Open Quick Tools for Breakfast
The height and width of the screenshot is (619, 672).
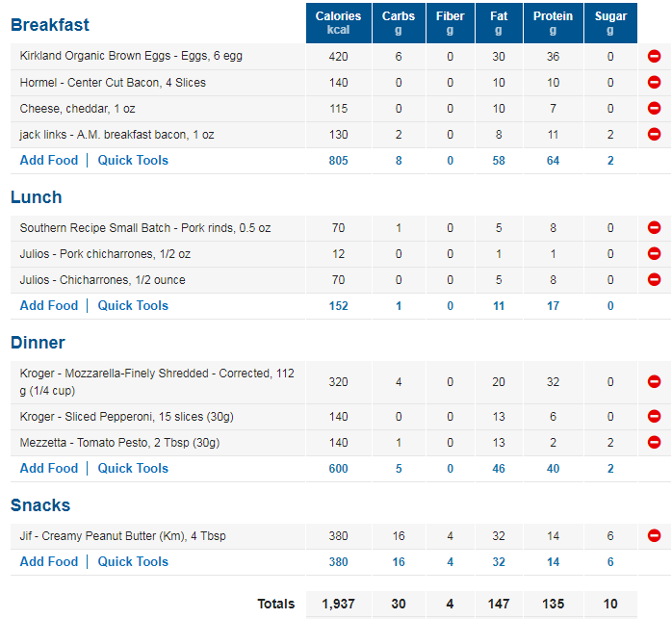tap(133, 161)
